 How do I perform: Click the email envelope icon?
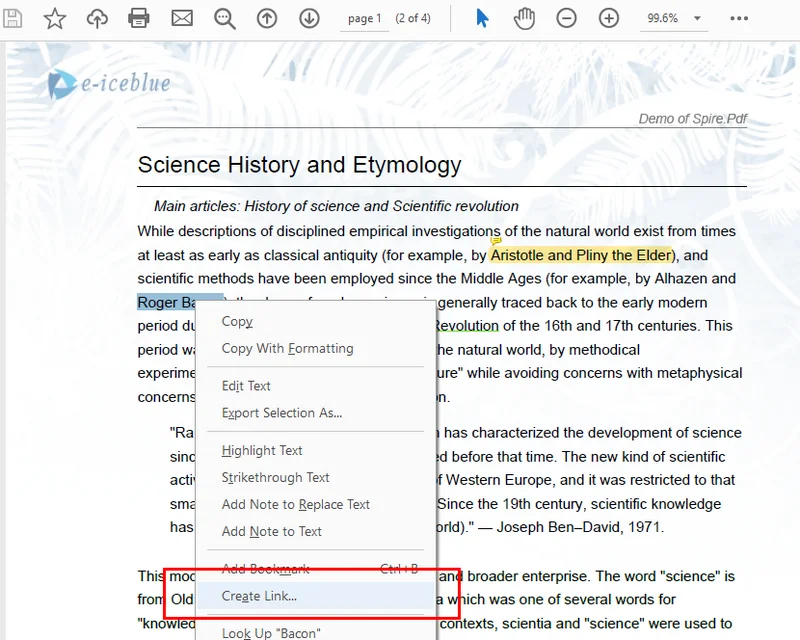(182, 18)
